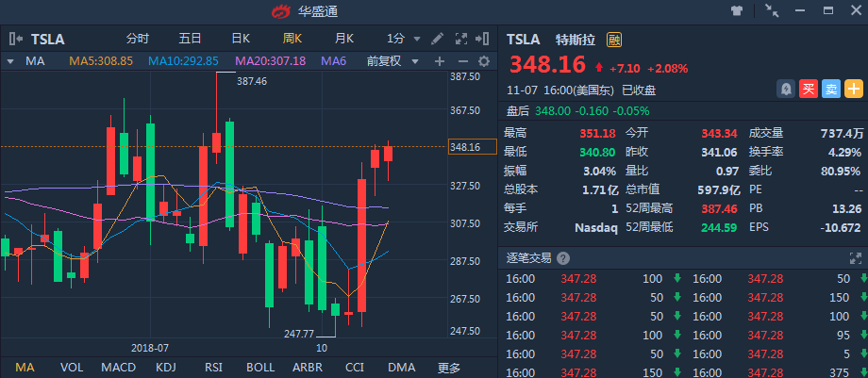Switch to 月K monthly chart
Screen dimensions: 868x378
[343, 39]
